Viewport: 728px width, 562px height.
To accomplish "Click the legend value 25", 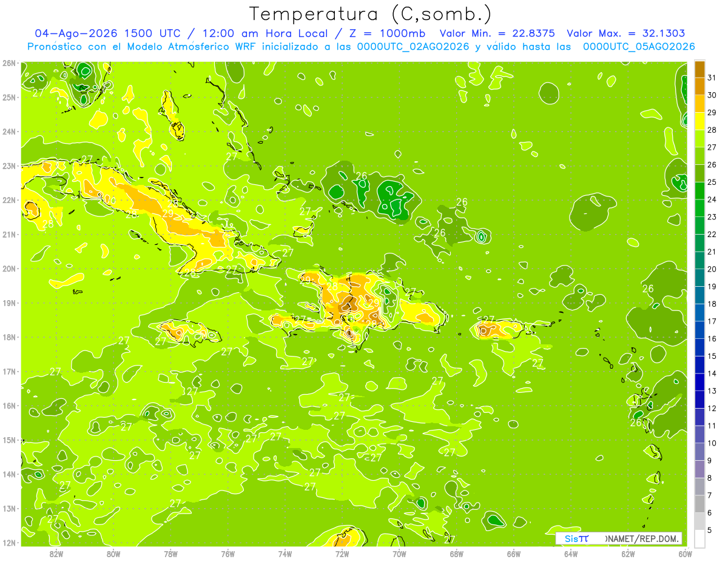I will 712,182.
